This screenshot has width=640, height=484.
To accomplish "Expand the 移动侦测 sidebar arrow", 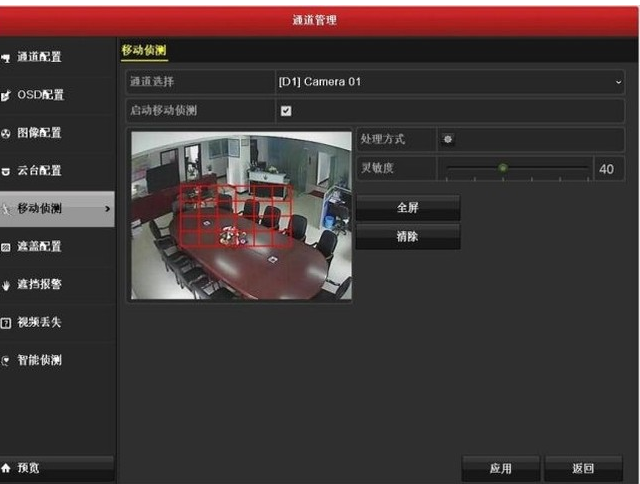I will [x=107, y=208].
